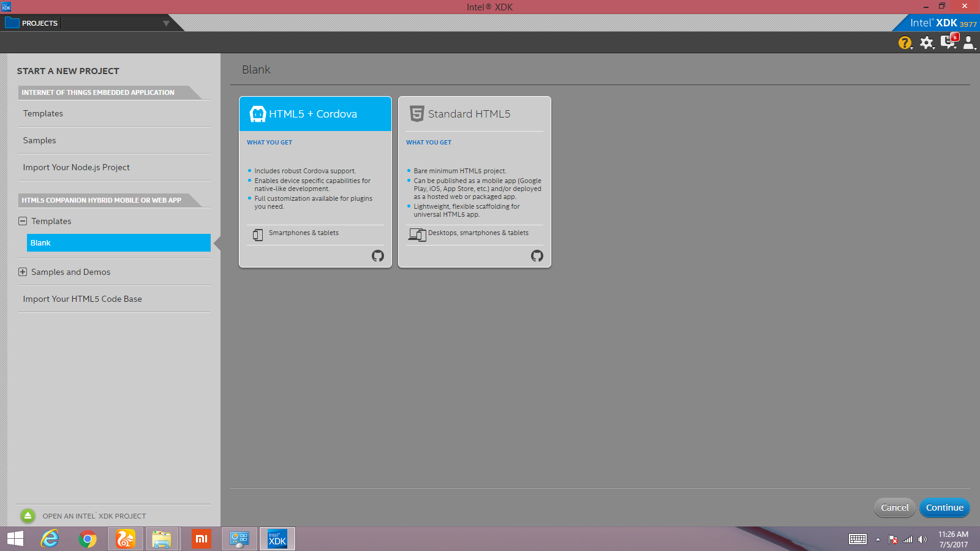Click GitHub icon on Standard HTML5 card

click(537, 256)
